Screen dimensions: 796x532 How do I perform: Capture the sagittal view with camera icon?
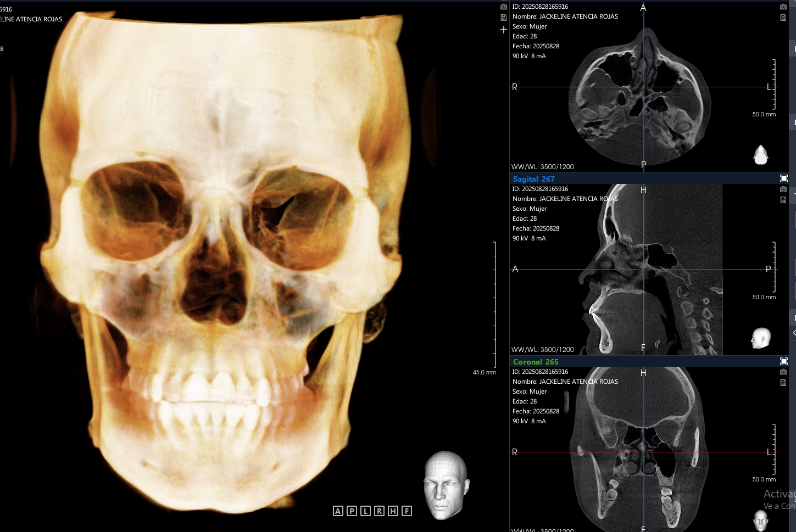[x=783, y=189]
